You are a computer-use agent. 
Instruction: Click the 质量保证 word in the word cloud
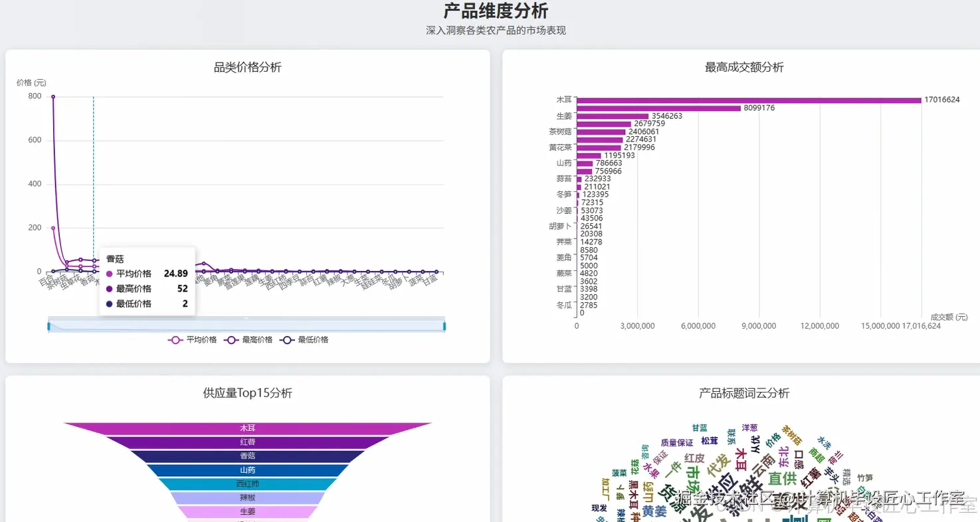coord(677,442)
